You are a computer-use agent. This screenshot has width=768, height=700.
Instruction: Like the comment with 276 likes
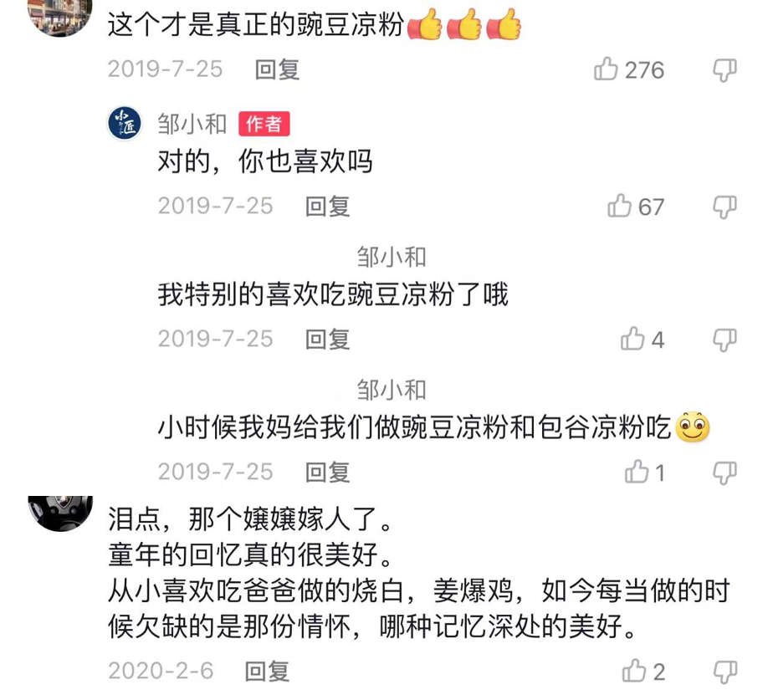point(606,69)
